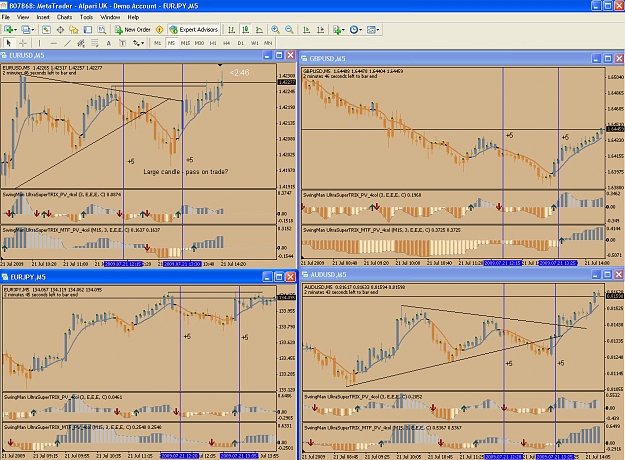
Task: Open the Terminal panel icon
Action: click(88, 29)
